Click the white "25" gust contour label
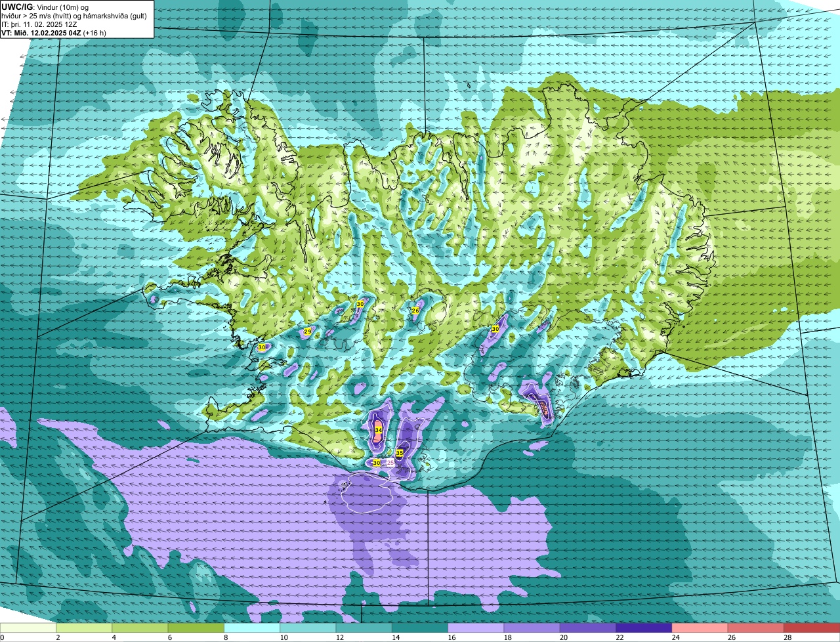The image size is (840, 642). coord(390,463)
